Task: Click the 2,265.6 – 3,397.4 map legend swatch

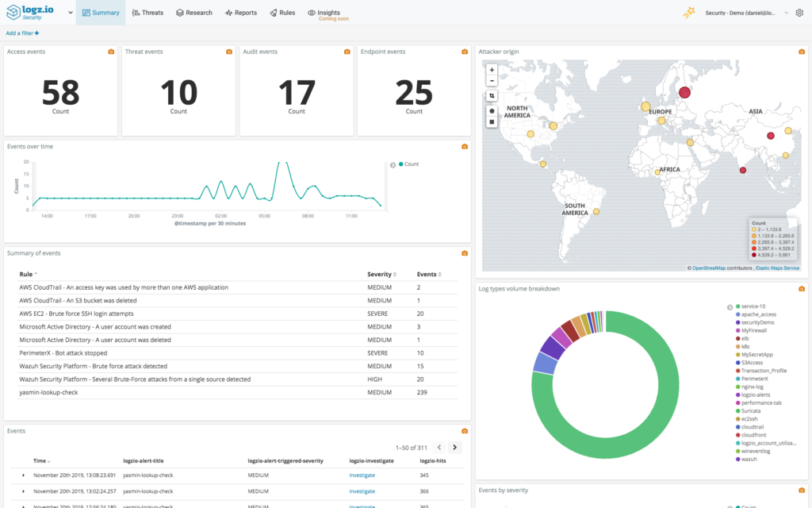Action: pyautogui.click(x=754, y=242)
